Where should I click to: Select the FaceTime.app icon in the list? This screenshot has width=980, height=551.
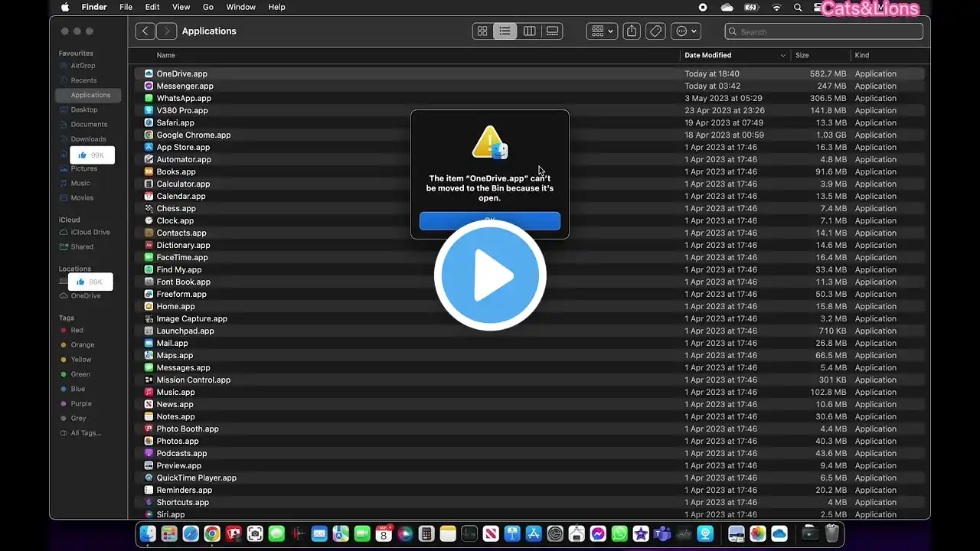point(149,257)
